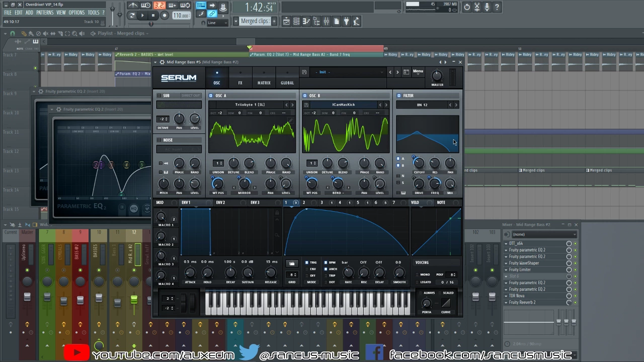Go to previous preset in Serum
The image size is (644, 362).
390,72
